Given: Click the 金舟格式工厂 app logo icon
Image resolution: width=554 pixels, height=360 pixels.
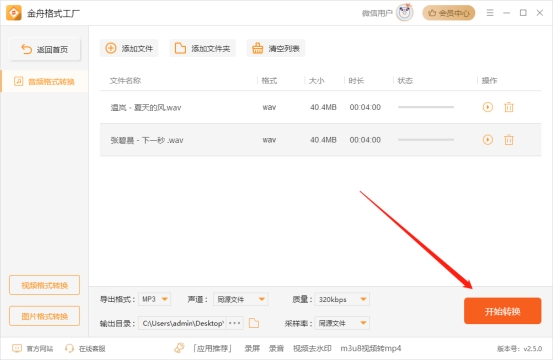Looking at the screenshot, I should pyautogui.click(x=14, y=13).
